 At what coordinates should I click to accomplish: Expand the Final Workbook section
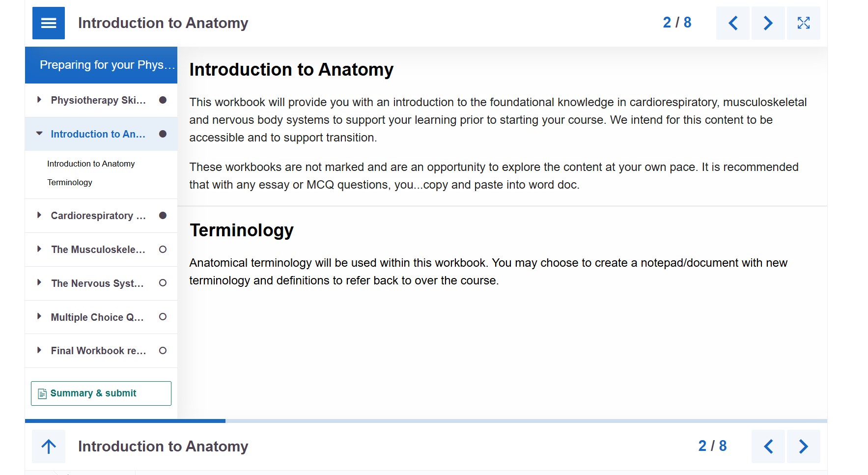pos(39,350)
